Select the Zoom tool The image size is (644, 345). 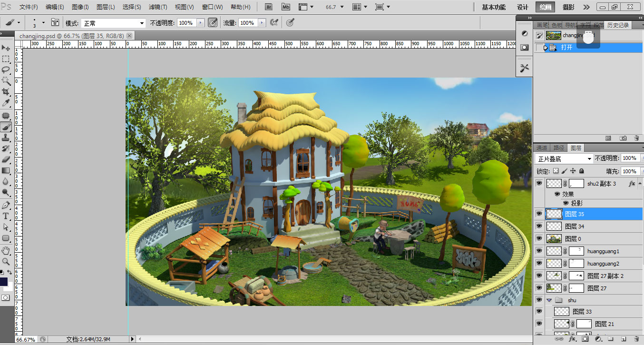[6, 262]
